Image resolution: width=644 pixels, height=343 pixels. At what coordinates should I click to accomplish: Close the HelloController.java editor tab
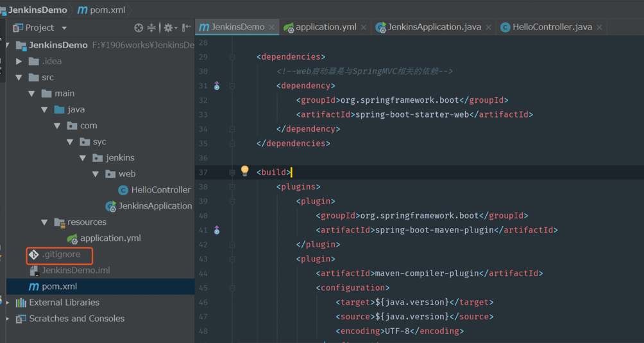[599, 28]
